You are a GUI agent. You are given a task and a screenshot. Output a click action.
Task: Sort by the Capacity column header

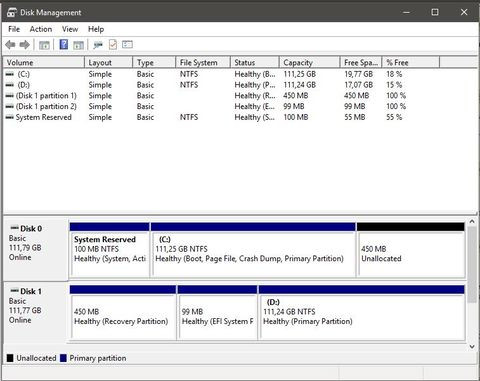[310, 62]
